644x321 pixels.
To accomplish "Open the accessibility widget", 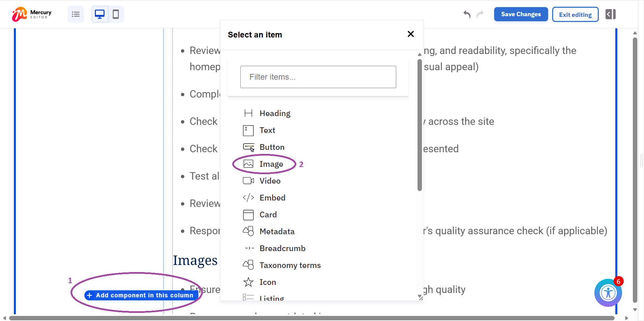I will tap(608, 293).
